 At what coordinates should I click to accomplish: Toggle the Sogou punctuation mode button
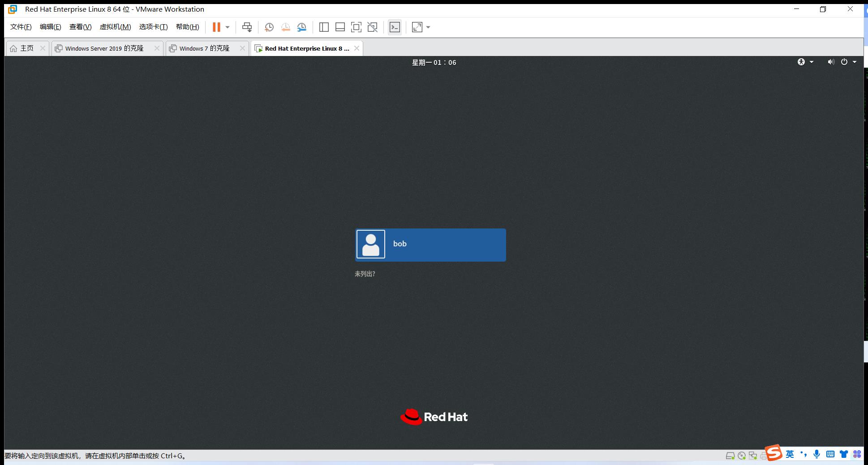pyautogui.click(x=804, y=454)
